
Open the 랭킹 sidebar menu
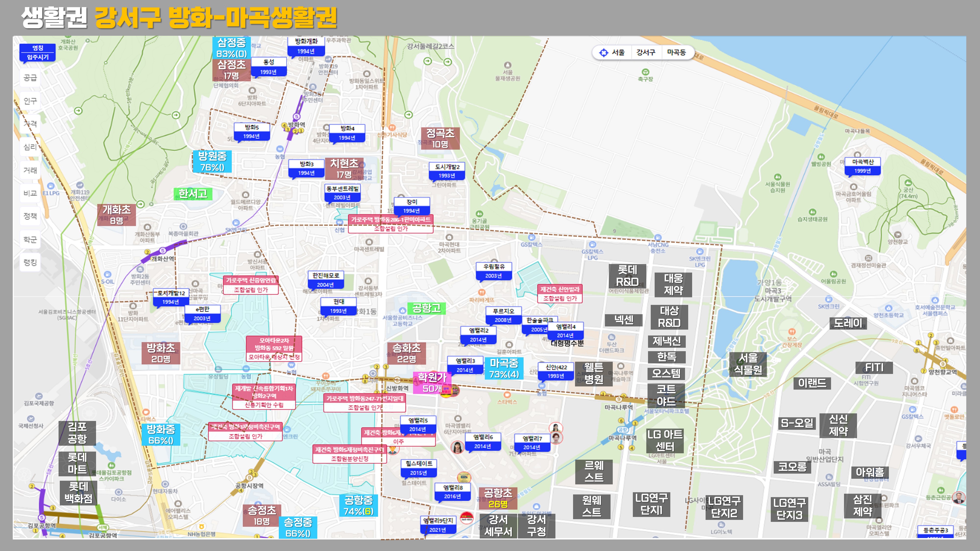click(x=30, y=262)
